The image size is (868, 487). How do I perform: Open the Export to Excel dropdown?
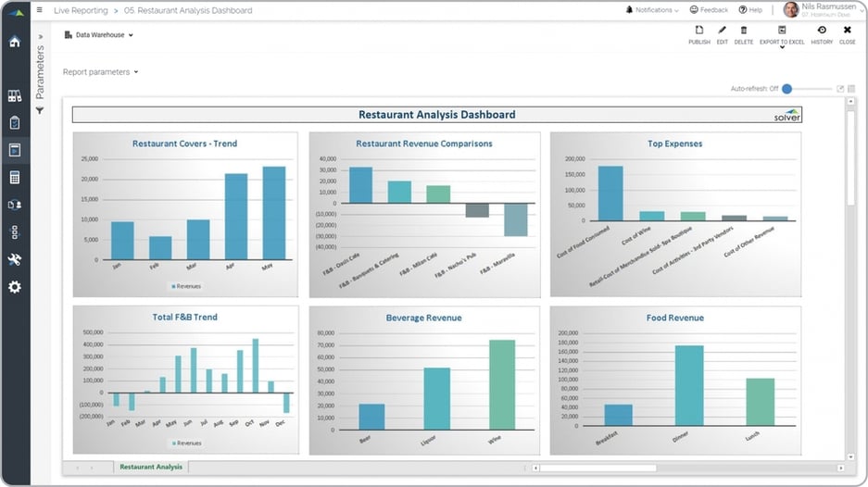pyautogui.click(x=782, y=35)
